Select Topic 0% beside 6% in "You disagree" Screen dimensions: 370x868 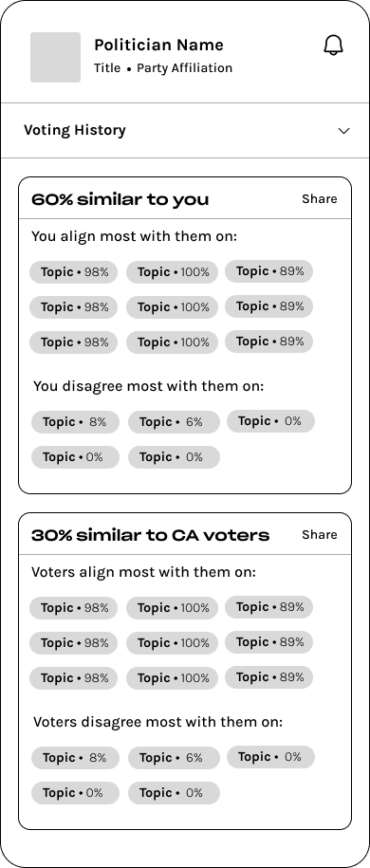point(270,421)
